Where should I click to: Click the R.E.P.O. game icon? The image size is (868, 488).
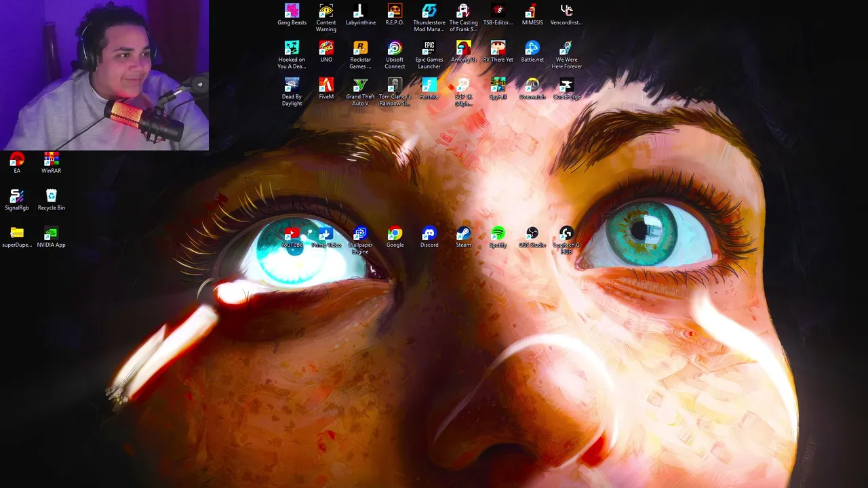click(395, 15)
